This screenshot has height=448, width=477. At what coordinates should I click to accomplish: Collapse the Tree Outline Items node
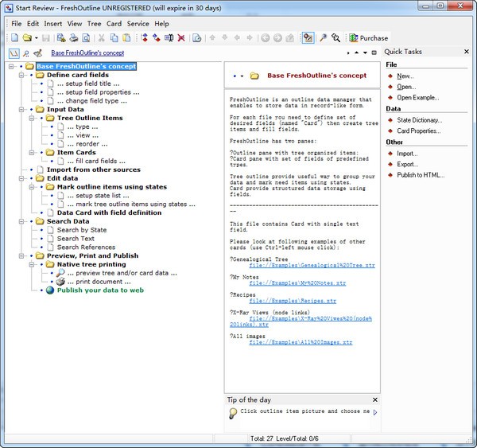tap(32, 119)
